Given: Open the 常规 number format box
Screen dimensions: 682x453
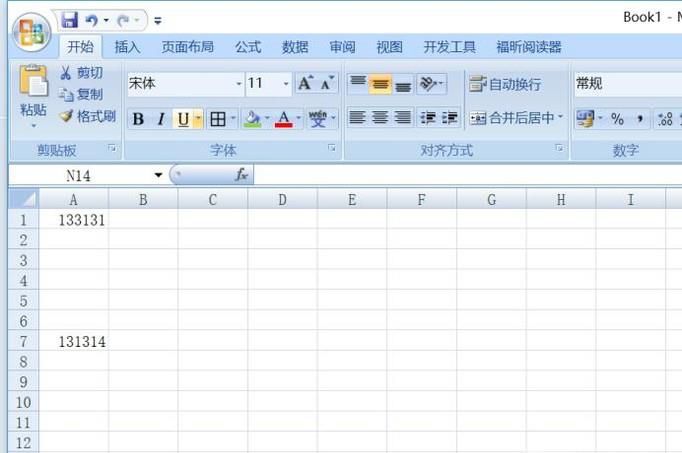Looking at the screenshot, I should click(628, 83).
